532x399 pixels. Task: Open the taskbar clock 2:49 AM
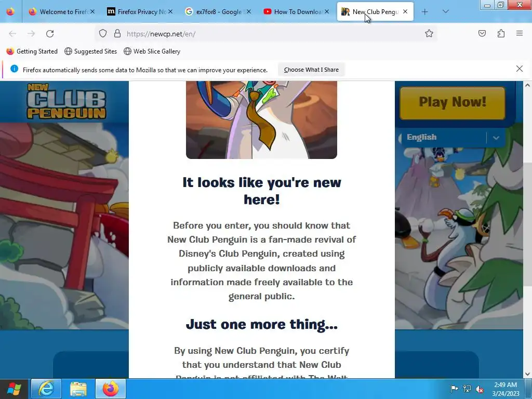tap(506, 389)
